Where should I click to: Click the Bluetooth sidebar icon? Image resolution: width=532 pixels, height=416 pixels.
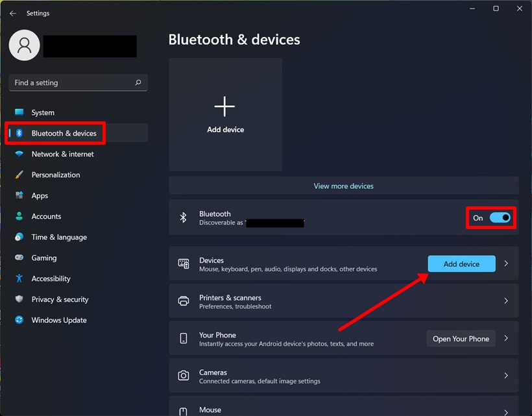(19, 133)
